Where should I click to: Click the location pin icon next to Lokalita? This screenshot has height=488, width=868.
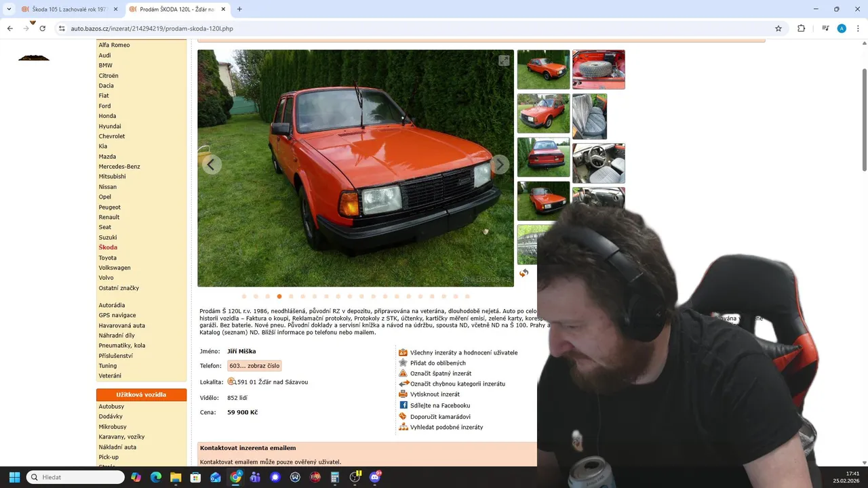tap(231, 382)
